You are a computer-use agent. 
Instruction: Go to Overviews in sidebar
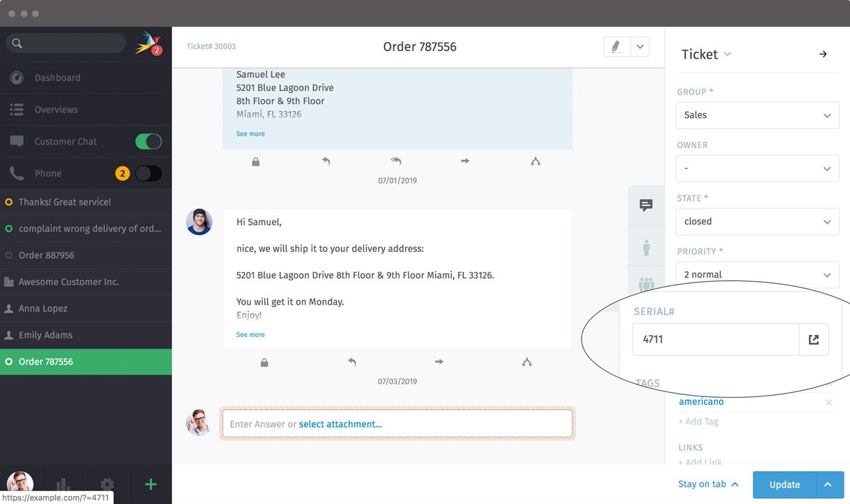tap(56, 110)
